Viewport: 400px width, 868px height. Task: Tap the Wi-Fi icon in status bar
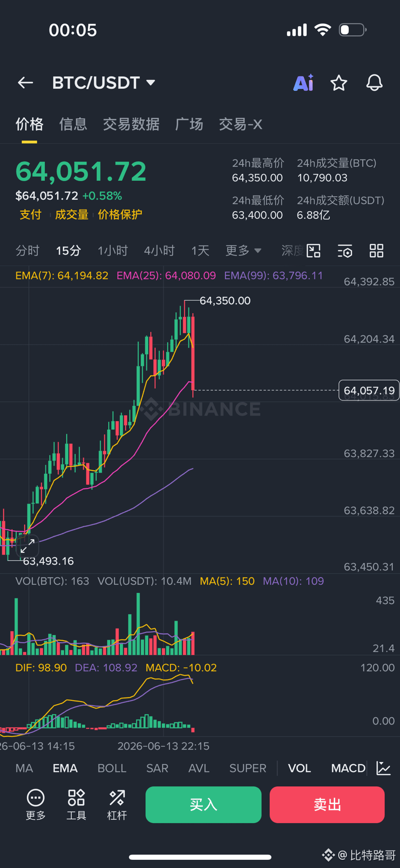tap(322, 29)
